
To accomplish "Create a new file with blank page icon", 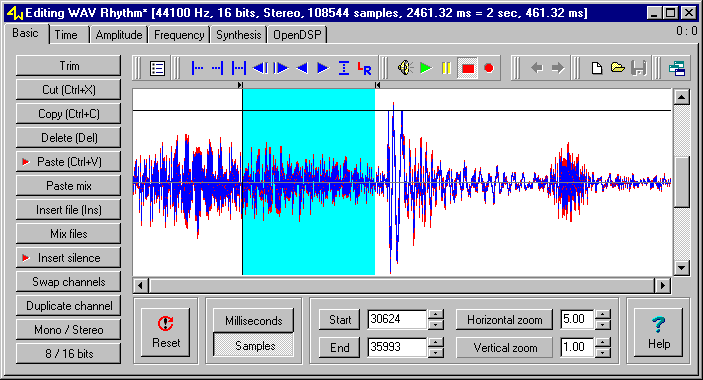I will click(x=596, y=68).
